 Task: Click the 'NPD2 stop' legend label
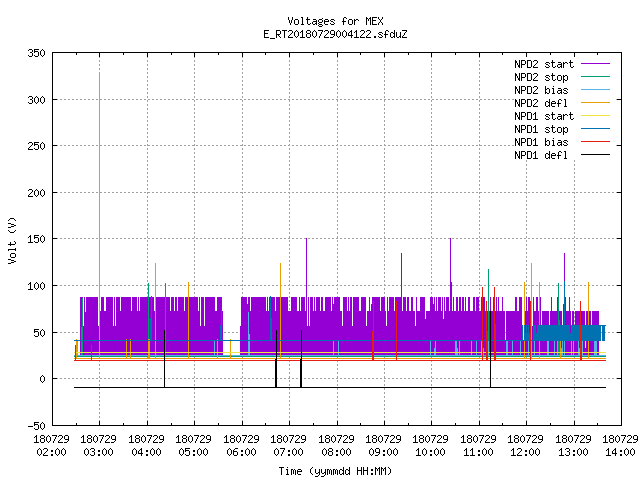click(x=541, y=77)
